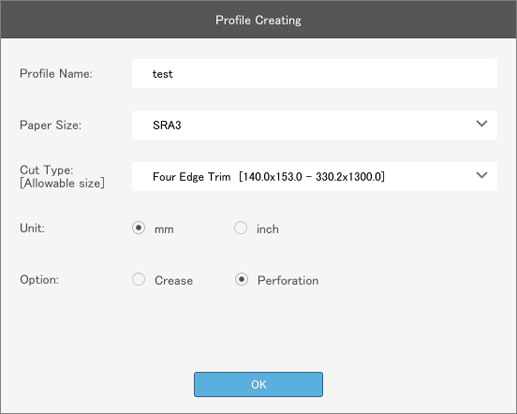Click the 'Perforation' label text

[288, 281]
